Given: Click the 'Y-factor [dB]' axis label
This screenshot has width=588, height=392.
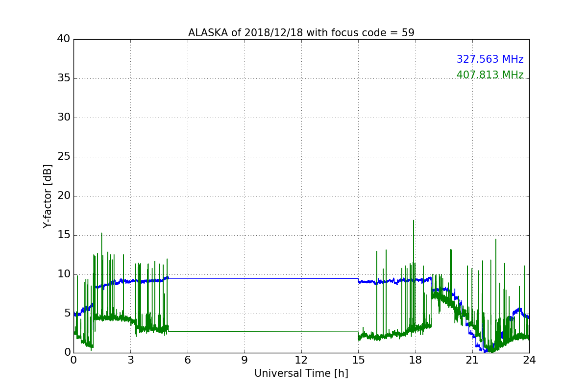Looking at the screenshot, I should [x=48, y=196].
